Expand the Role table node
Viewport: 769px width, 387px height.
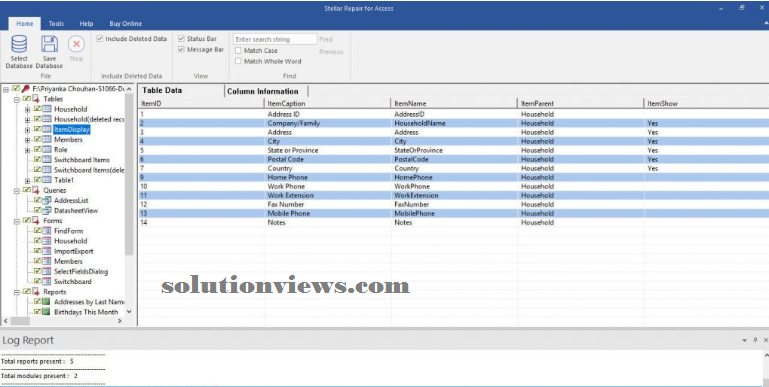(x=27, y=150)
